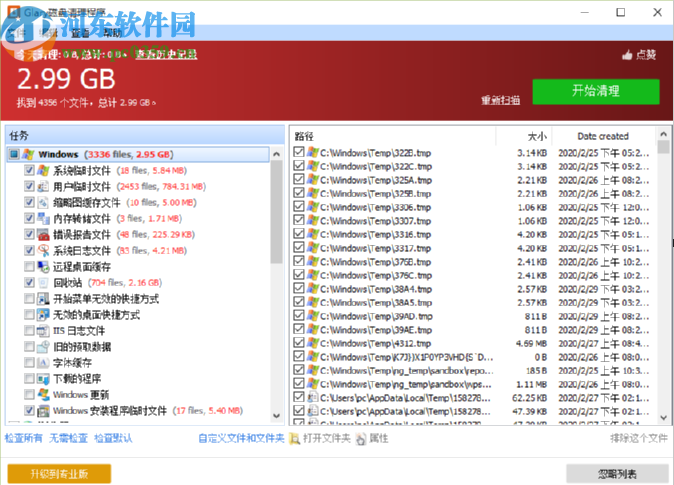The height and width of the screenshot is (485, 674).
Task: Click the 回收站 recycle bin icon
Action: pyautogui.click(x=43, y=282)
